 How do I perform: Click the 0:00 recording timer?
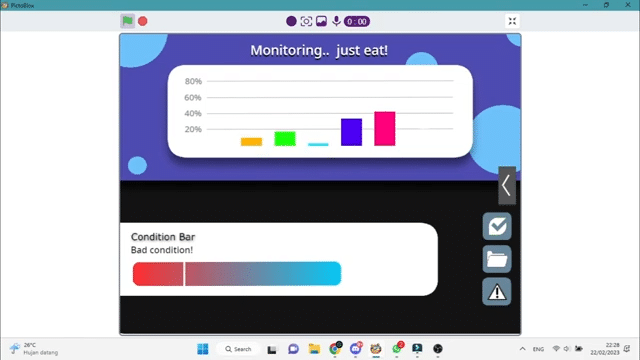[x=357, y=22]
